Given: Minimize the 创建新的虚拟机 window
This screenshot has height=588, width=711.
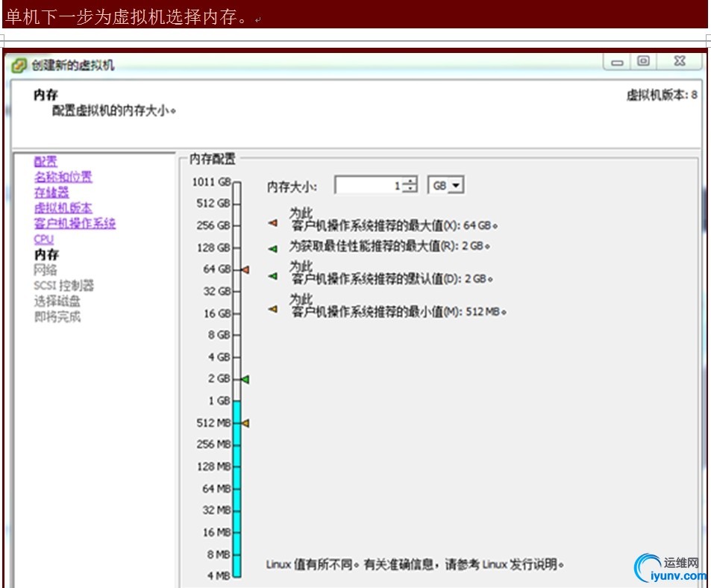Looking at the screenshot, I should (617, 62).
